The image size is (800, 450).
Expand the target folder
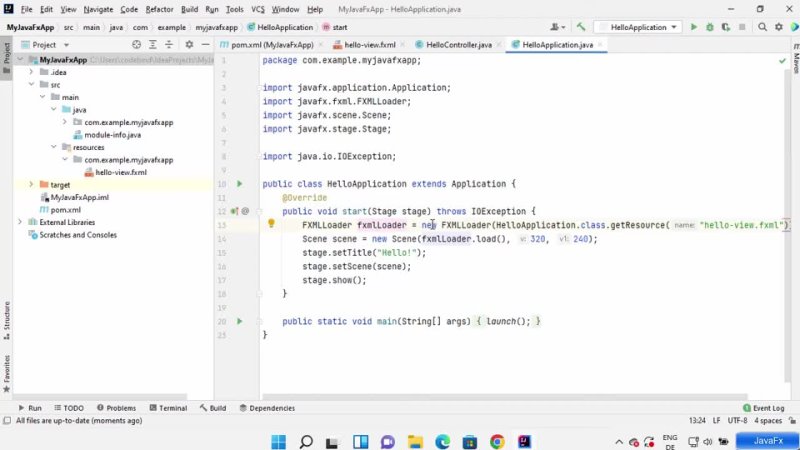31,185
